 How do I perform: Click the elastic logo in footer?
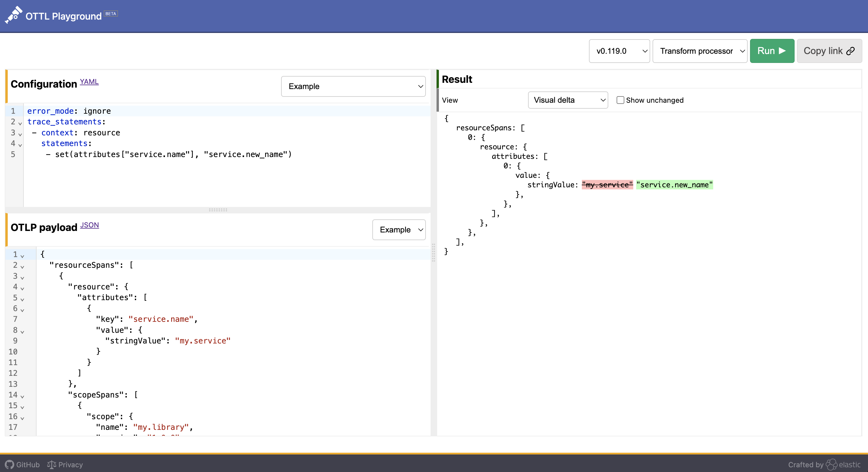843,465
